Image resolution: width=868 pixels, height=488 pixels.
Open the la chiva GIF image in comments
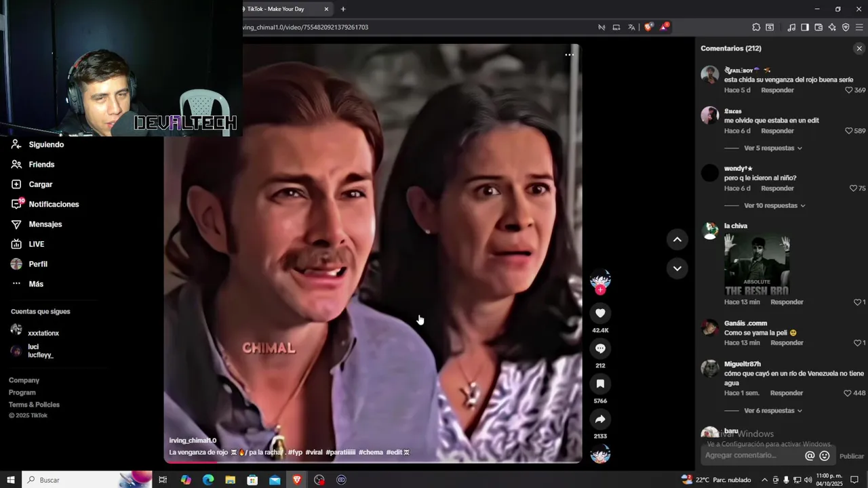tap(757, 265)
